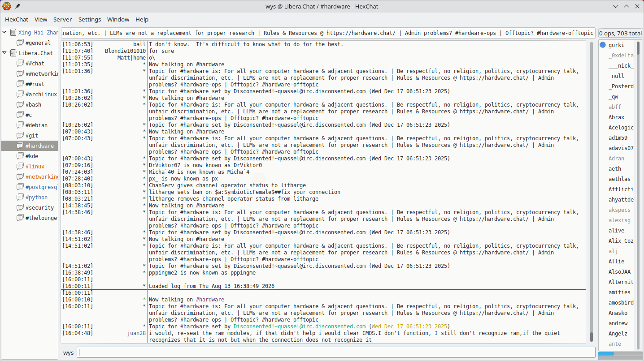644x361 pixels.
Task: Click the #thelounge channel icon
Action: 20,218
